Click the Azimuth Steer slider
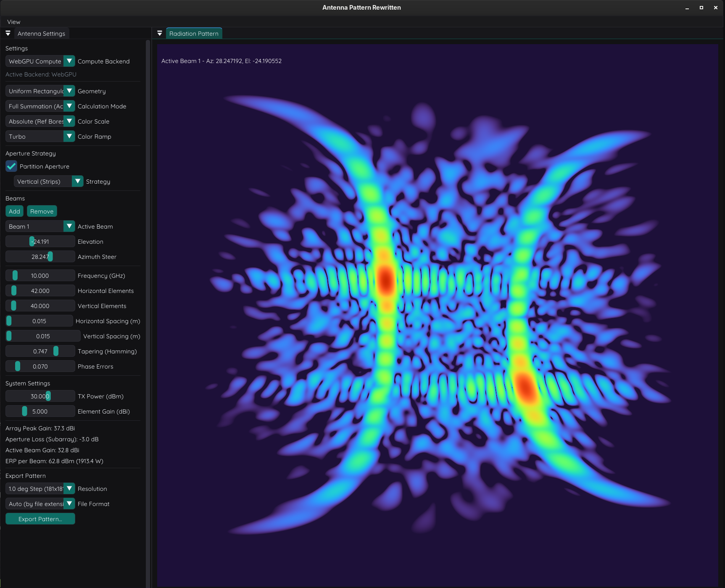 tap(40, 256)
